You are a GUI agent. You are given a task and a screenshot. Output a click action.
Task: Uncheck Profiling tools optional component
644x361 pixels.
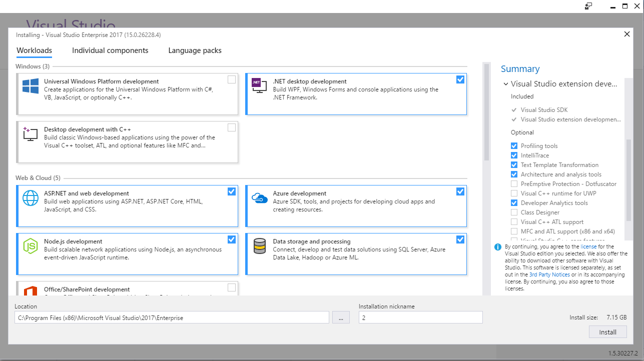coord(514,146)
